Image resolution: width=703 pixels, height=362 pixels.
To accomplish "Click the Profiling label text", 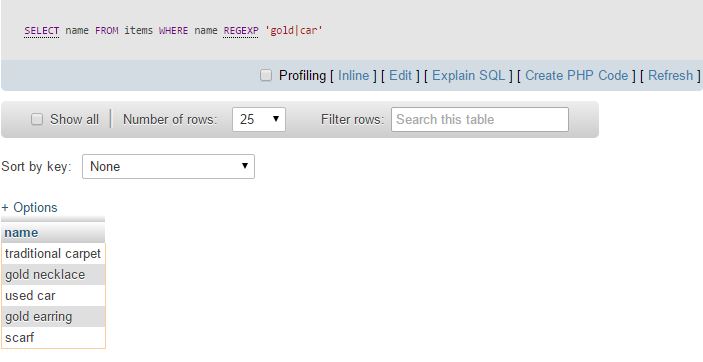I will click(302, 75).
